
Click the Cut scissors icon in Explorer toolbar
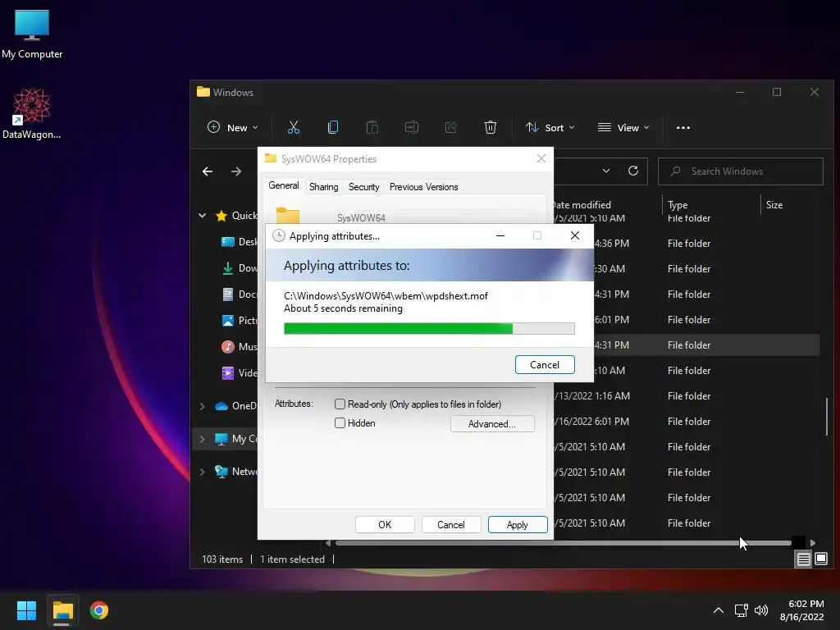tap(294, 127)
